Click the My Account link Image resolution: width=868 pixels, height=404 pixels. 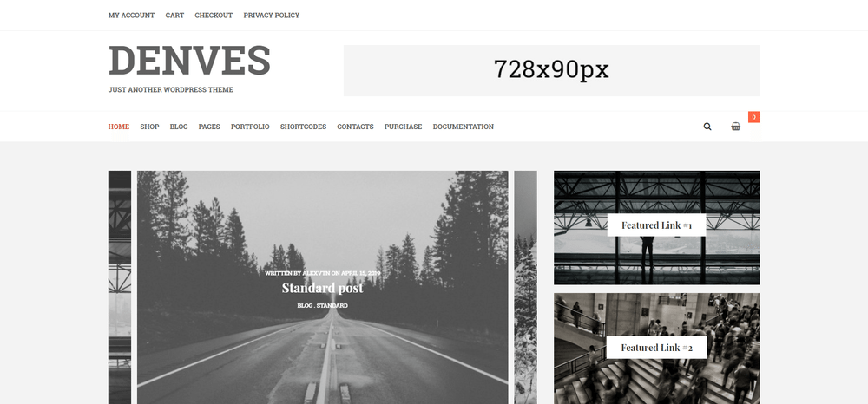pyautogui.click(x=131, y=16)
